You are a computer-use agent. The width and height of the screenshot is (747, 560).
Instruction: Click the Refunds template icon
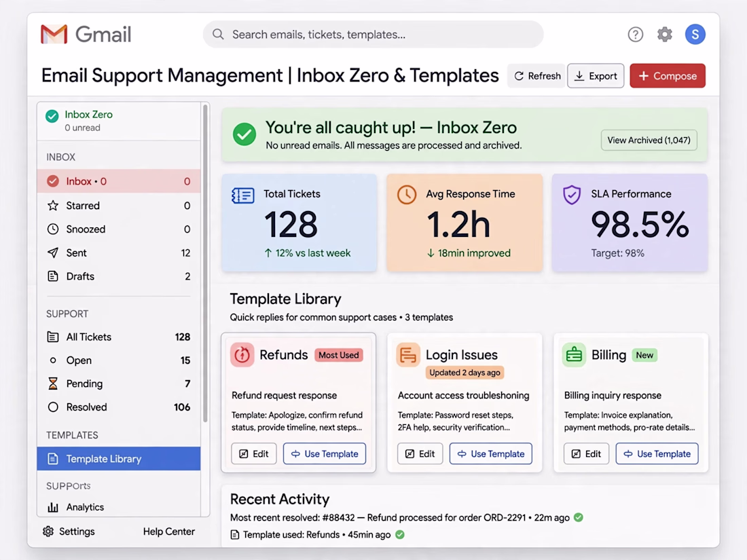tap(242, 355)
